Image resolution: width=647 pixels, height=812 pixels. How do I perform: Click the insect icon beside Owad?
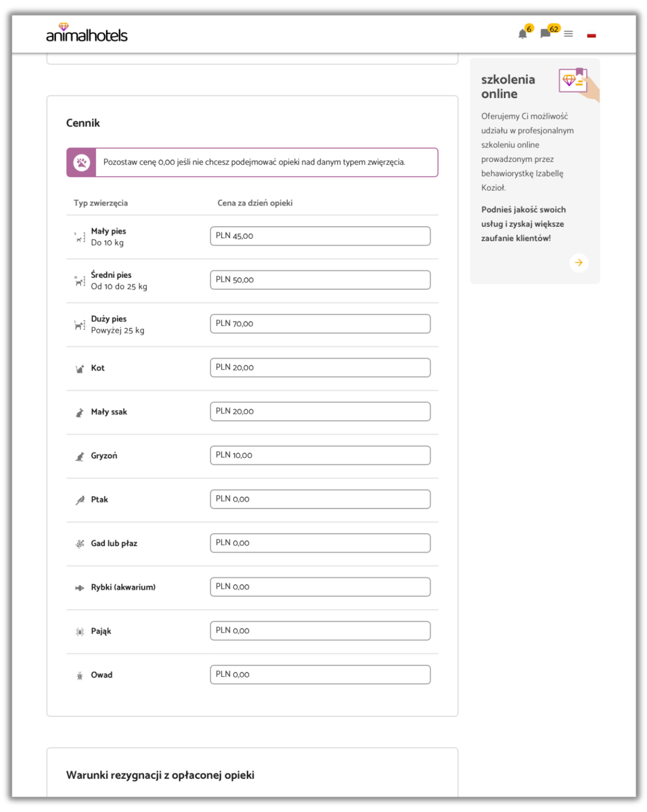click(x=80, y=676)
